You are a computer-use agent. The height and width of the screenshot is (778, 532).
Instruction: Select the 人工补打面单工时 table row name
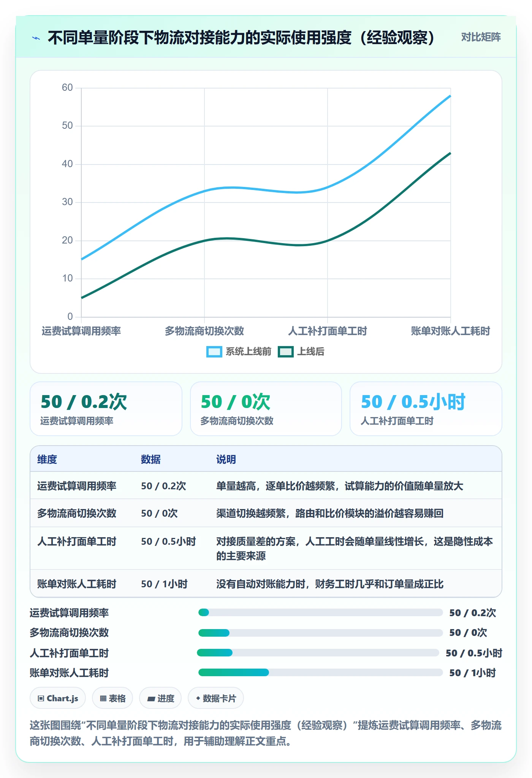click(77, 541)
